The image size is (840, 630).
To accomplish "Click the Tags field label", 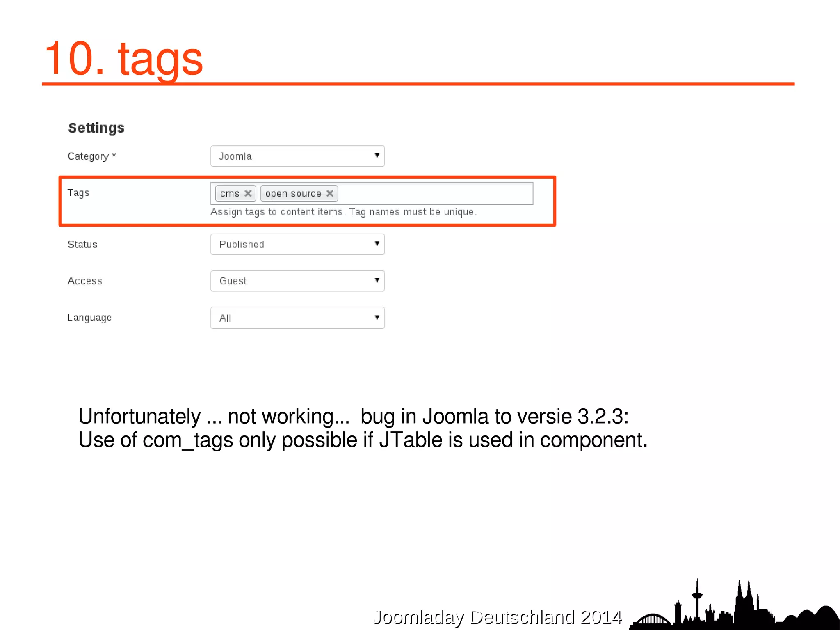I will tap(78, 193).
